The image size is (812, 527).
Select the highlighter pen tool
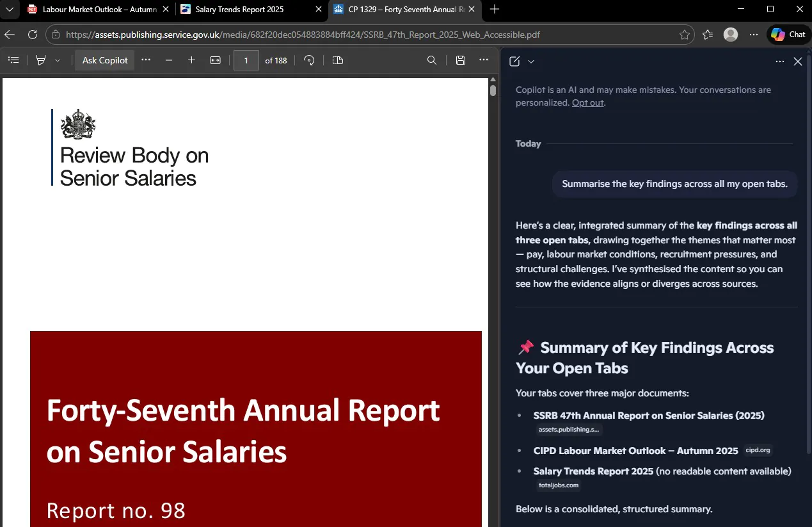pyautogui.click(x=40, y=60)
